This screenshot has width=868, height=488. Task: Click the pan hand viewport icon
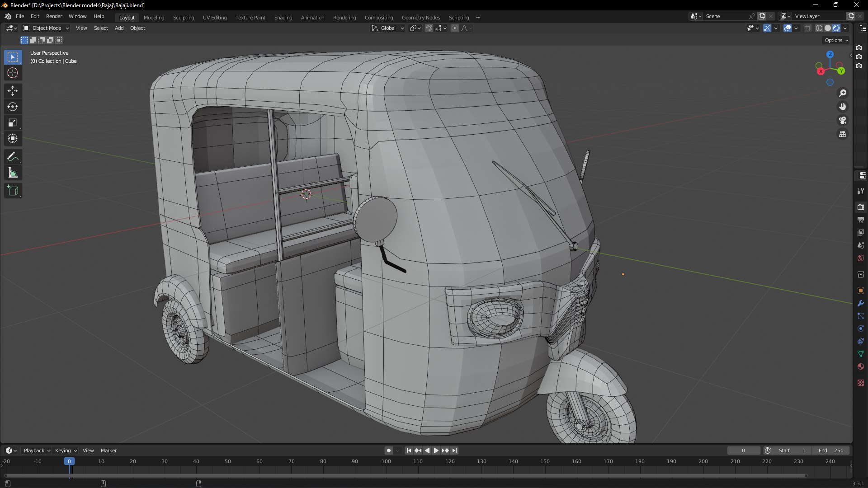[x=843, y=107]
